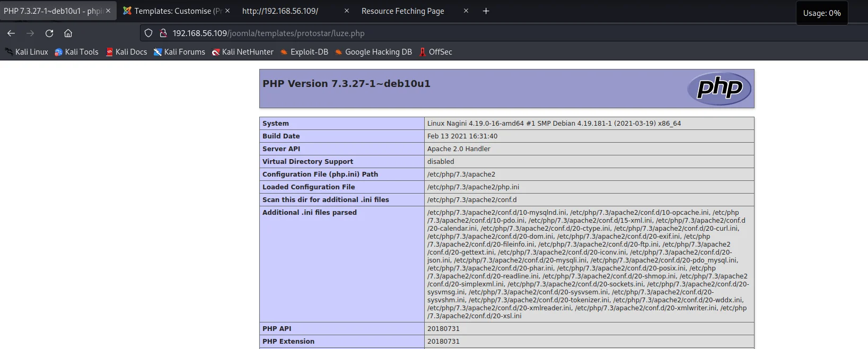
Task: Switch to Templates: Customise tab
Action: tap(172, 11)
